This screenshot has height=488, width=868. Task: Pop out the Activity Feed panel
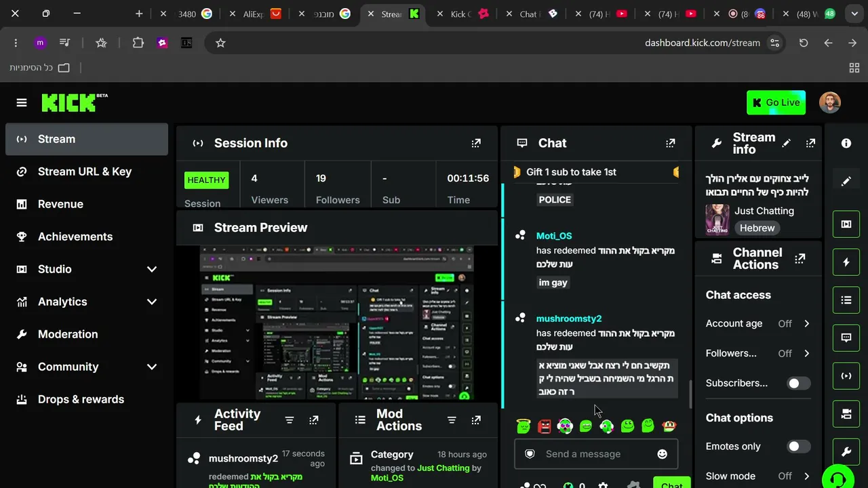[314, 420]
